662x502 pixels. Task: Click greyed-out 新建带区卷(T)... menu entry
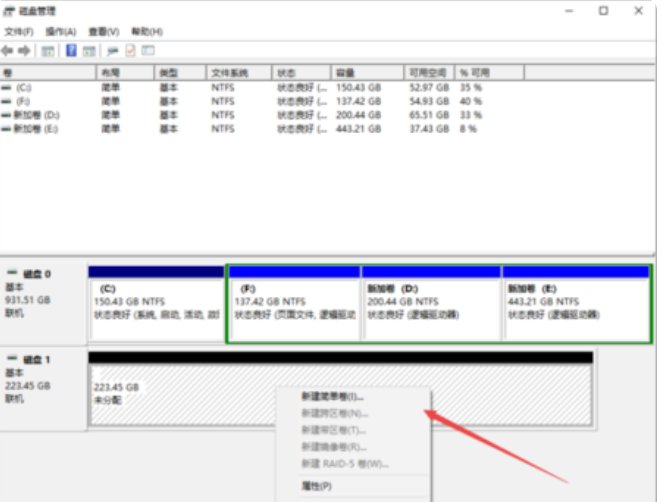pos(334,430)
